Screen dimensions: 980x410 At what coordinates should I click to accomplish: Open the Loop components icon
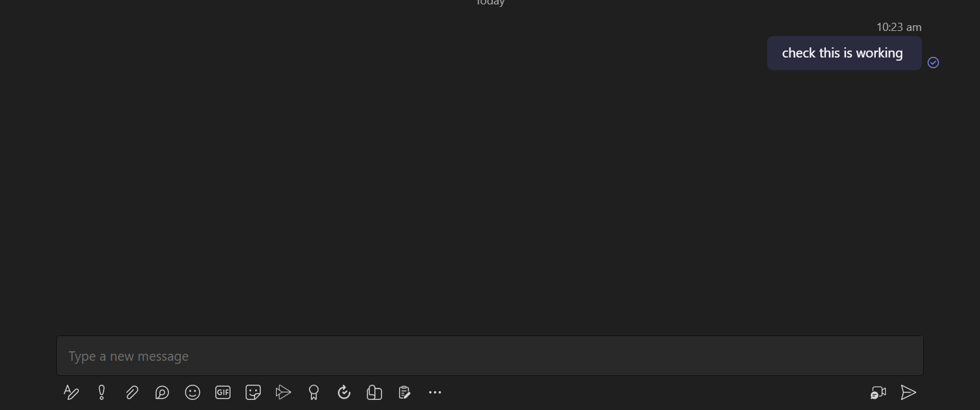point(162,392)
